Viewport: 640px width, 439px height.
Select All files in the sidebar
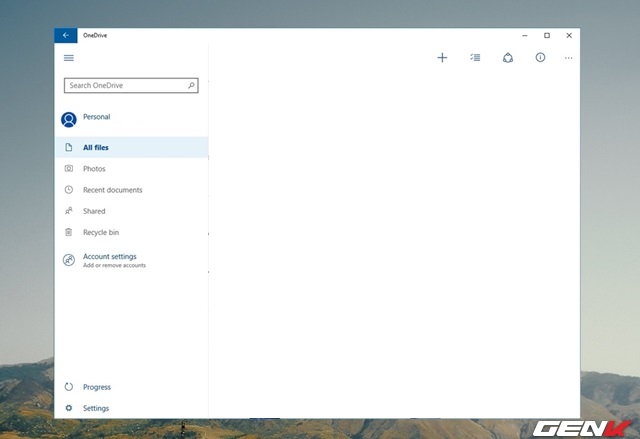96,148
